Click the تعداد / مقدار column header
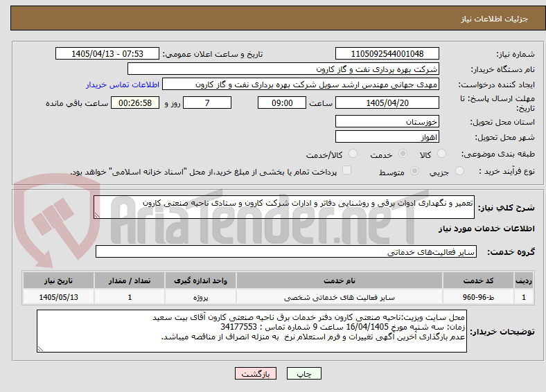 pyautogui.click(x=130, y=280)
